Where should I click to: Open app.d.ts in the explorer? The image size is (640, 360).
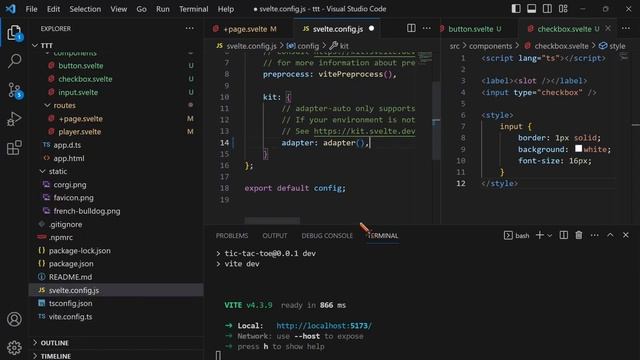click(67, 145)
